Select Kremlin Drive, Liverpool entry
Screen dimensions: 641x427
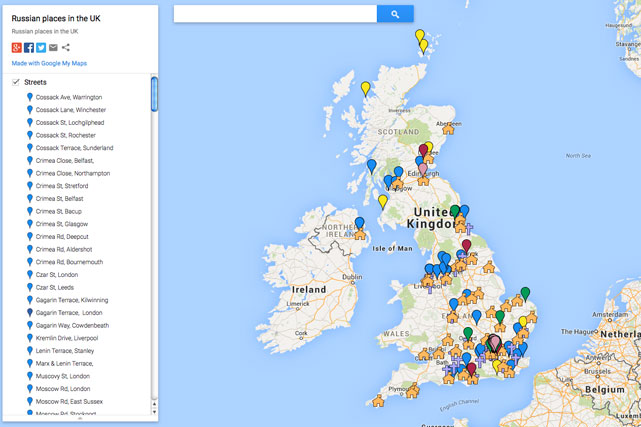pos(67,338)
